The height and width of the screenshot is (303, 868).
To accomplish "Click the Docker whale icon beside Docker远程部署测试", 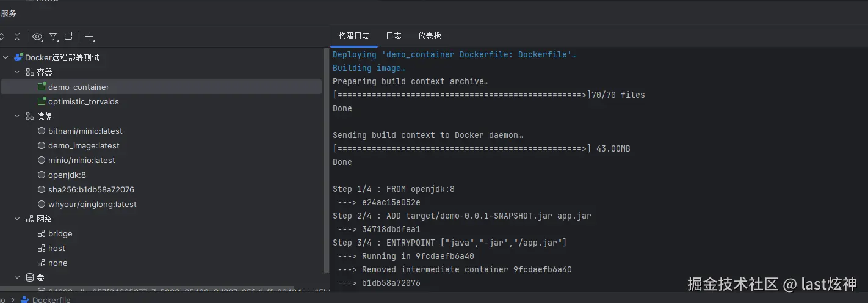I will click(18, 57).
